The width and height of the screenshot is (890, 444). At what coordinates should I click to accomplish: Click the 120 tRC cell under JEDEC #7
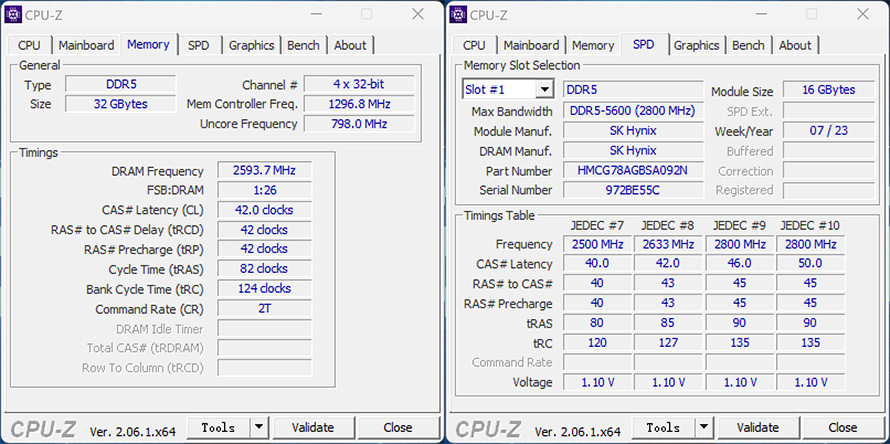click(x=597, y=342)
